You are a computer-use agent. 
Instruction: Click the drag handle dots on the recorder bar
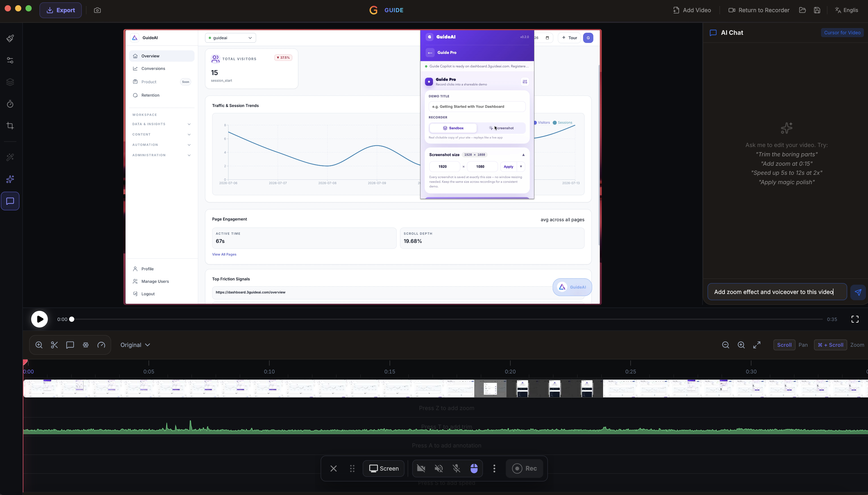pos(352,469)
